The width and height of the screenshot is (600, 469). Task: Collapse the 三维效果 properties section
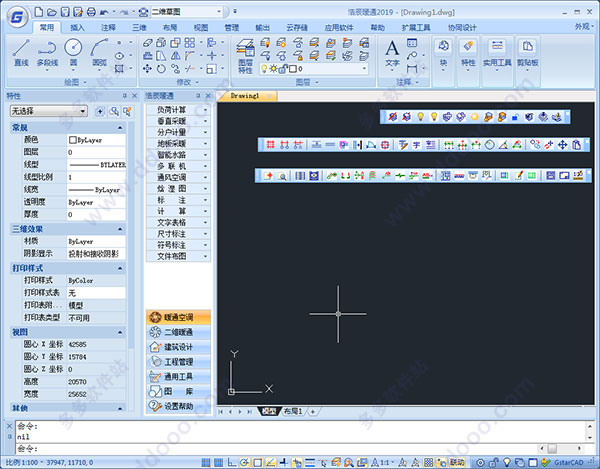[x=120, y=229]
